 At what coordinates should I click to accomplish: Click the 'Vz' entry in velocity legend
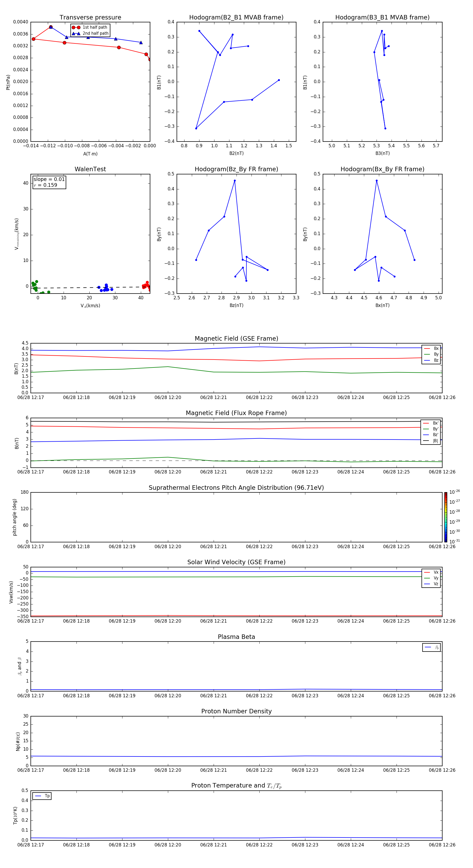[431, 584]
